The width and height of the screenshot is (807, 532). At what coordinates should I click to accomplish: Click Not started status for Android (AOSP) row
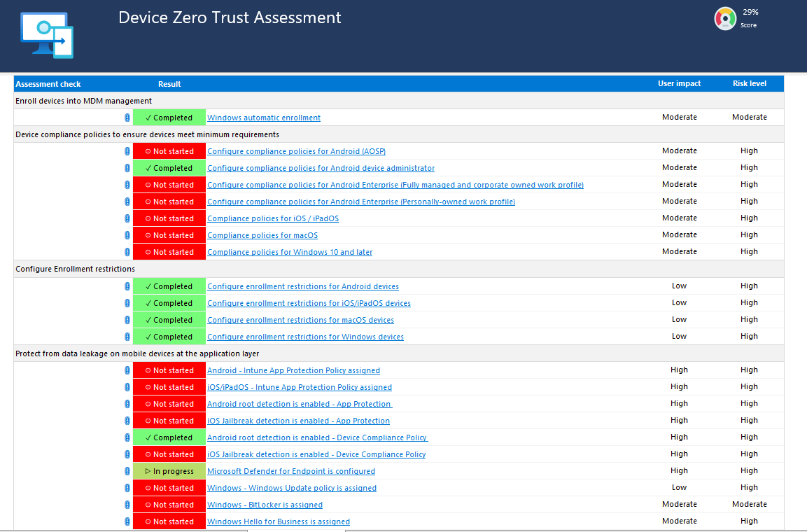pyautogui.click(x=169, y=151)
